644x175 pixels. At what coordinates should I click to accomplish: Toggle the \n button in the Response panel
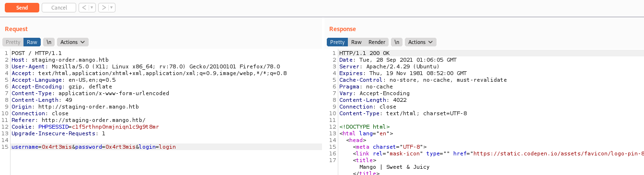(397, 42)
